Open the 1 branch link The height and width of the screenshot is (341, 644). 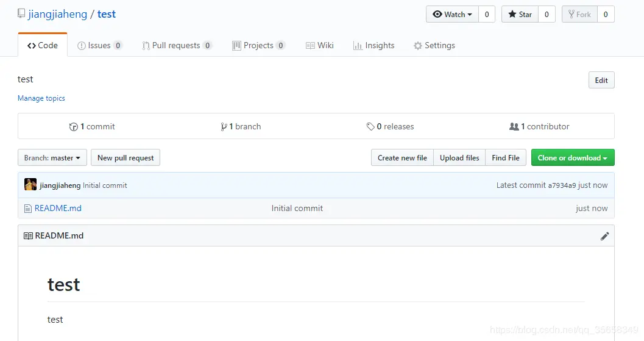(241, 126)
